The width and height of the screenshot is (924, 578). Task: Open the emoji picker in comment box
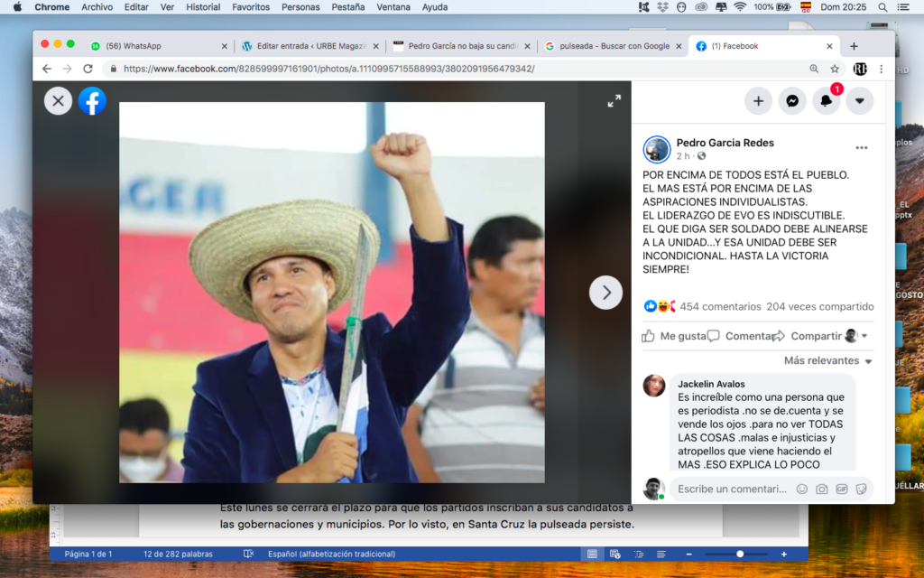[801, 489]
